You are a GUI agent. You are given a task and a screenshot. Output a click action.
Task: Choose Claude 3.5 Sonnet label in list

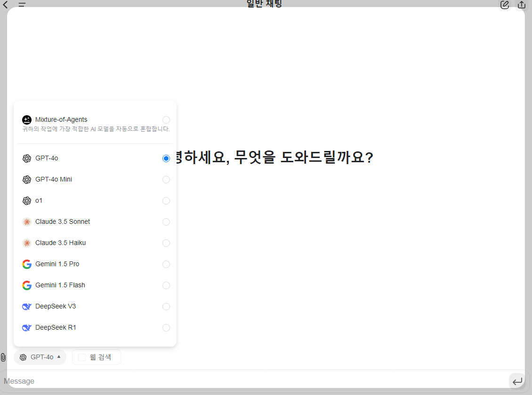(x=63, y=221)
